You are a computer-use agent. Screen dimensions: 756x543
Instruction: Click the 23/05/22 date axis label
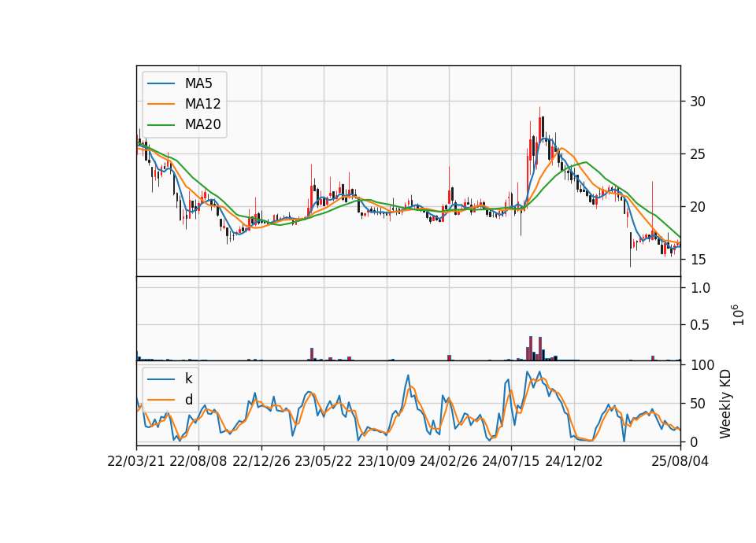coord(324,461)
